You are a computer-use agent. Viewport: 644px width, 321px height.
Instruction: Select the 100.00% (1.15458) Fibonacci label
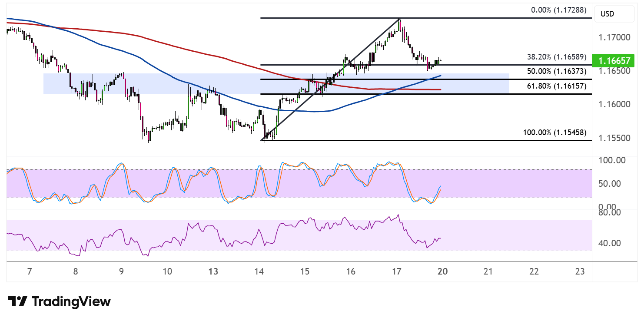[x=555, y=132]
